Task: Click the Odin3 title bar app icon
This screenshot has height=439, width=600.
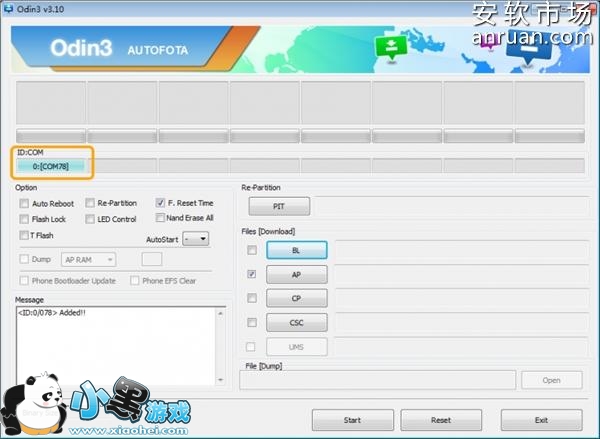Action: 8,8
